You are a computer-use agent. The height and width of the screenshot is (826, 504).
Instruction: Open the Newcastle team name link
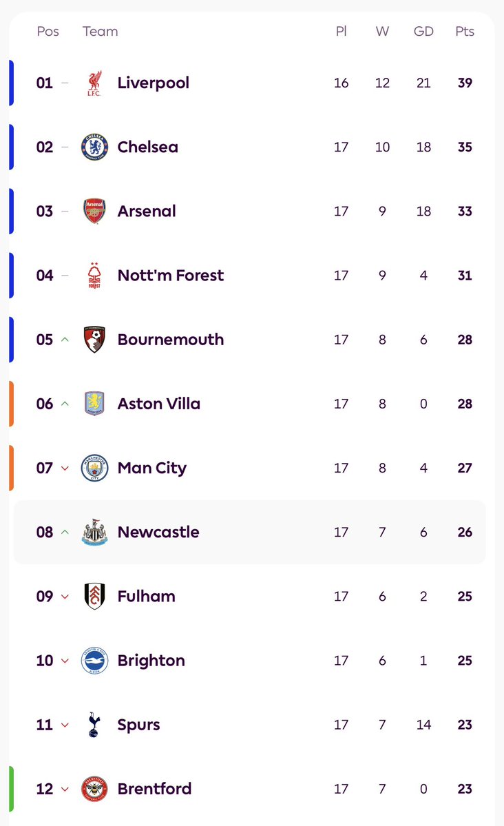(x=158, y=533)
